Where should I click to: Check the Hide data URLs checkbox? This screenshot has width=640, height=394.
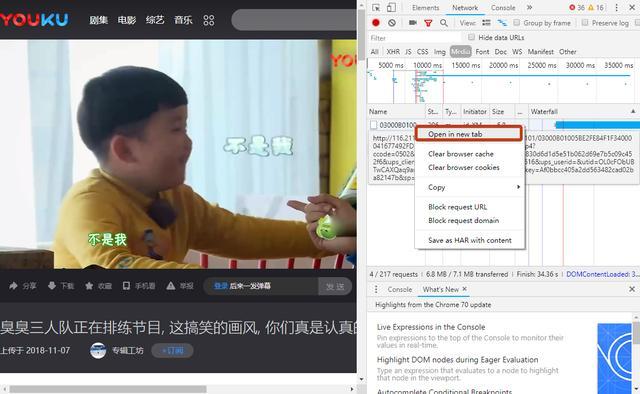(x=471, y=37)
